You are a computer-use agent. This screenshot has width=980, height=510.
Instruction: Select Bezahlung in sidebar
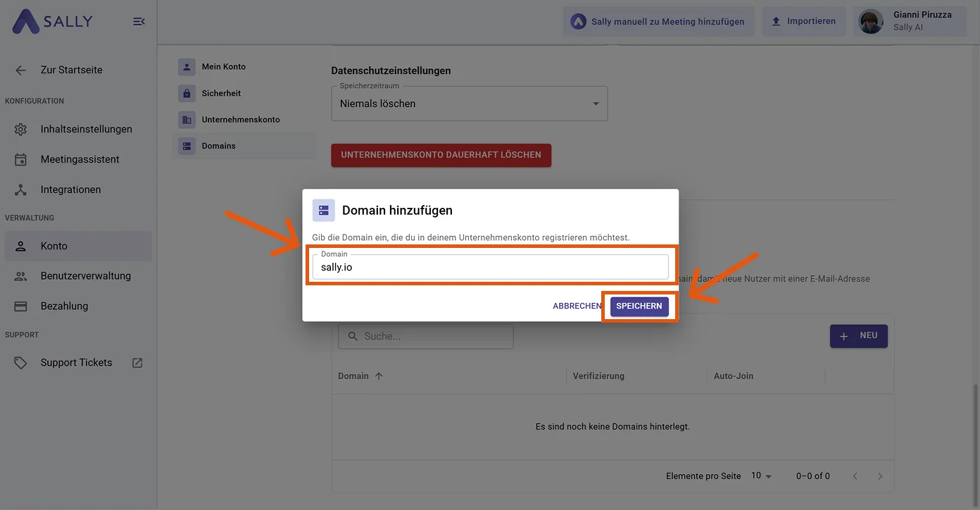[x=77, y=306]
